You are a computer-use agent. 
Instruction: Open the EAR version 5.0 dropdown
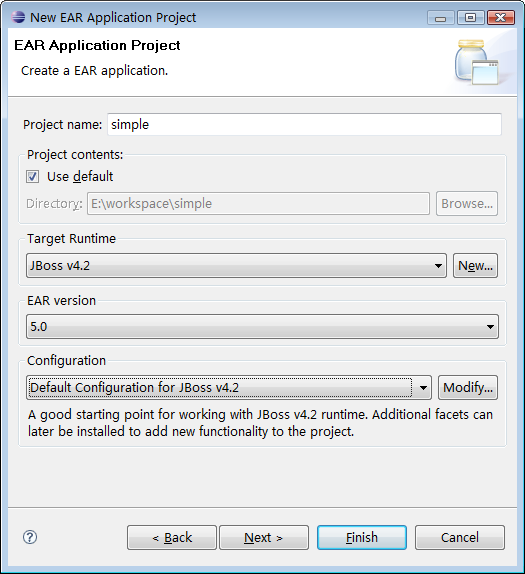(x=262, y=326)
